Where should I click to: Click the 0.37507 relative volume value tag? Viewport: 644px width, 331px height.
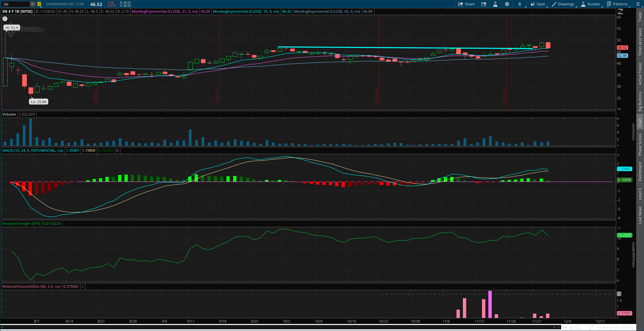pyautogui.click(x=625, y=313)
